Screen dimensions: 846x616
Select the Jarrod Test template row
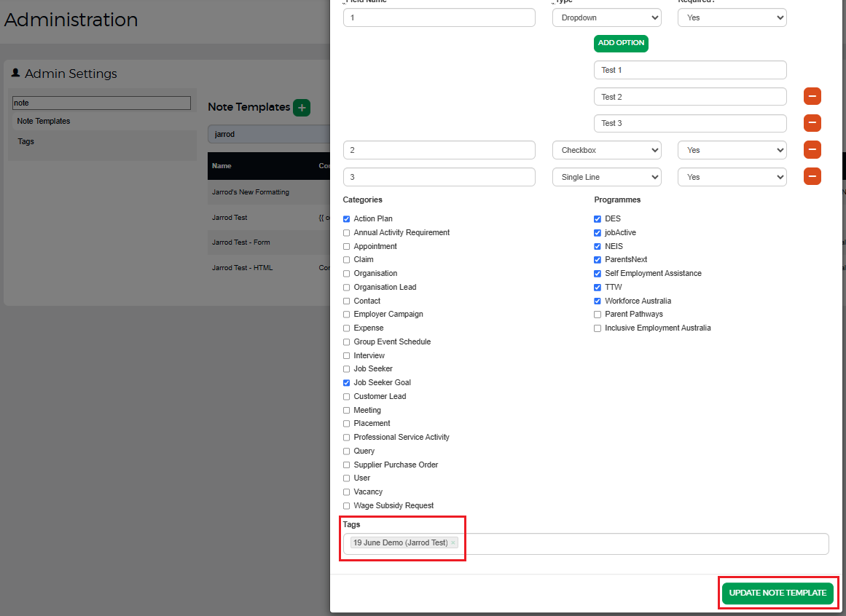269,218
